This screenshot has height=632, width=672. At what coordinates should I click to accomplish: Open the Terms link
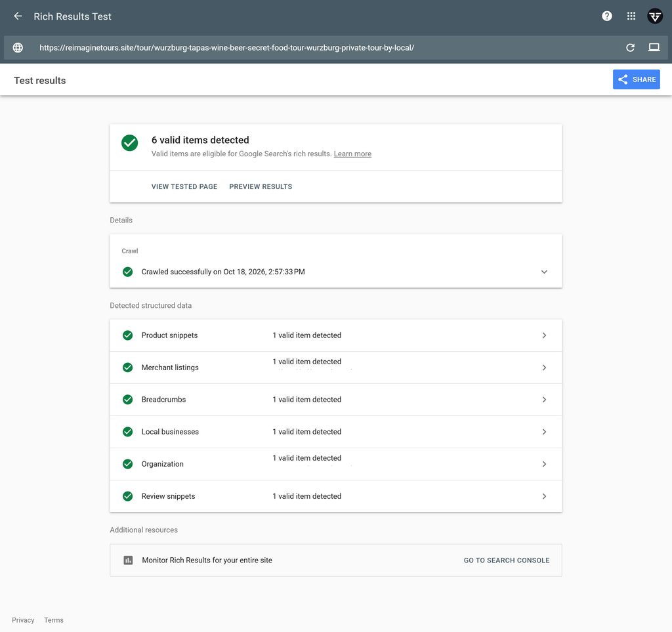tap(54, 620)
